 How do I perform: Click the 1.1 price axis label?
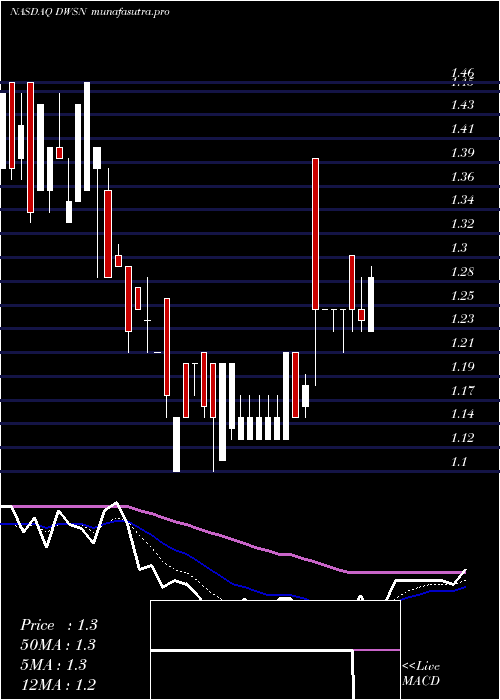pos(459,462)
